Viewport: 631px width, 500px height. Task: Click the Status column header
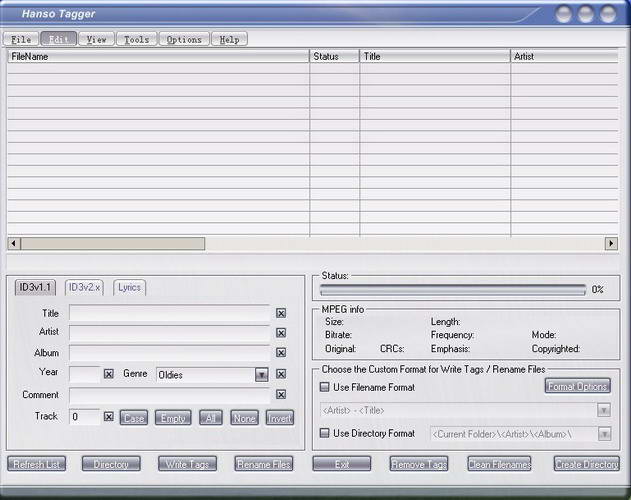pyautogui.click(x=334, y=56)
